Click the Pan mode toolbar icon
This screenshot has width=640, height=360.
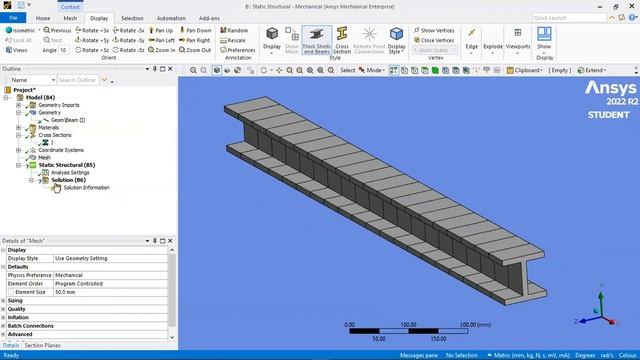(279, 70)
